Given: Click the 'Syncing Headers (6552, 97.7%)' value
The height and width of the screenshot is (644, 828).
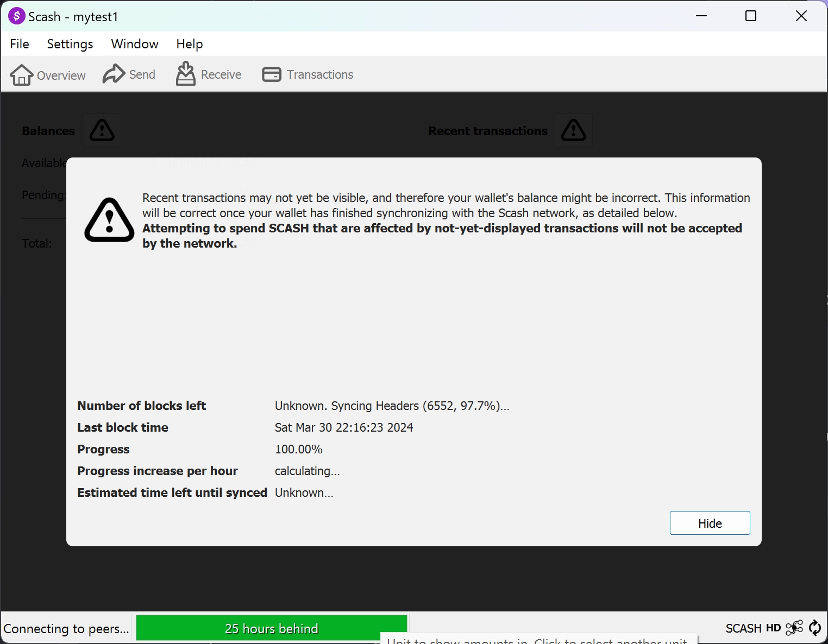Looking at the screenshot, I should pyautogui.click(x=392, y=406).
